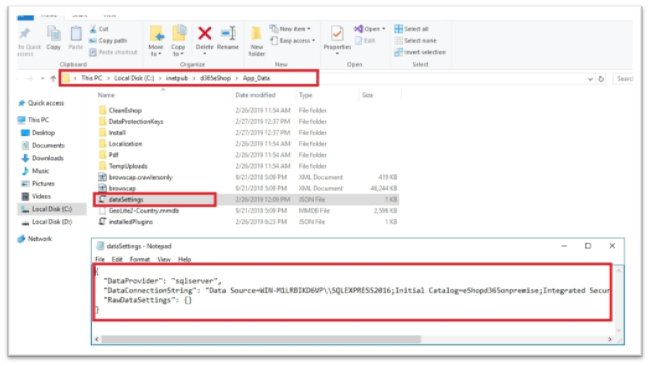The image size is (650, 366).
Task: Select the CleanEshop folder
Action: pyautogui.click(x=121, y=111)
